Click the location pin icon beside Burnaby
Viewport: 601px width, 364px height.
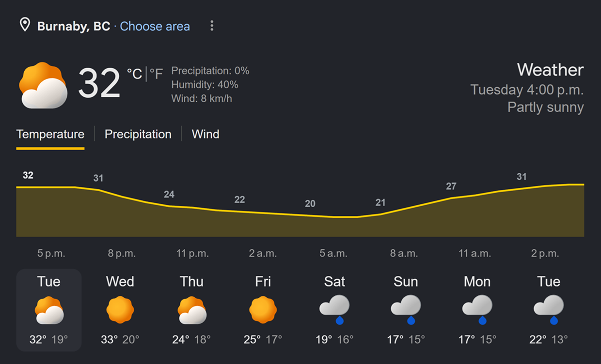click(x=25, y=25)
